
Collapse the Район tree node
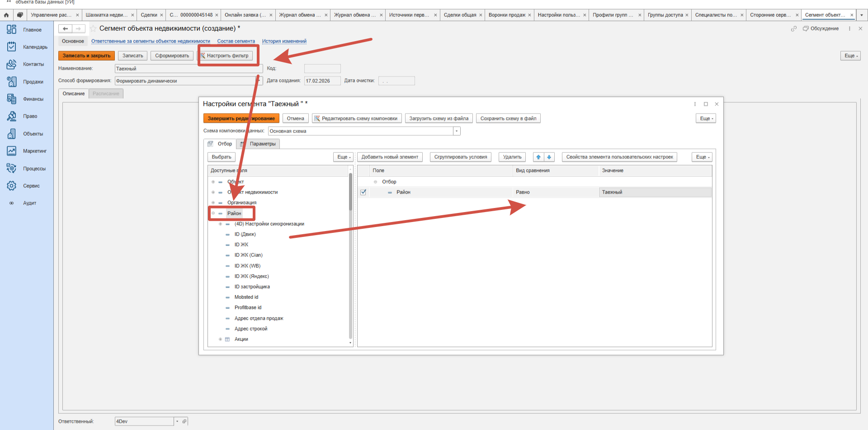[213, 213]
